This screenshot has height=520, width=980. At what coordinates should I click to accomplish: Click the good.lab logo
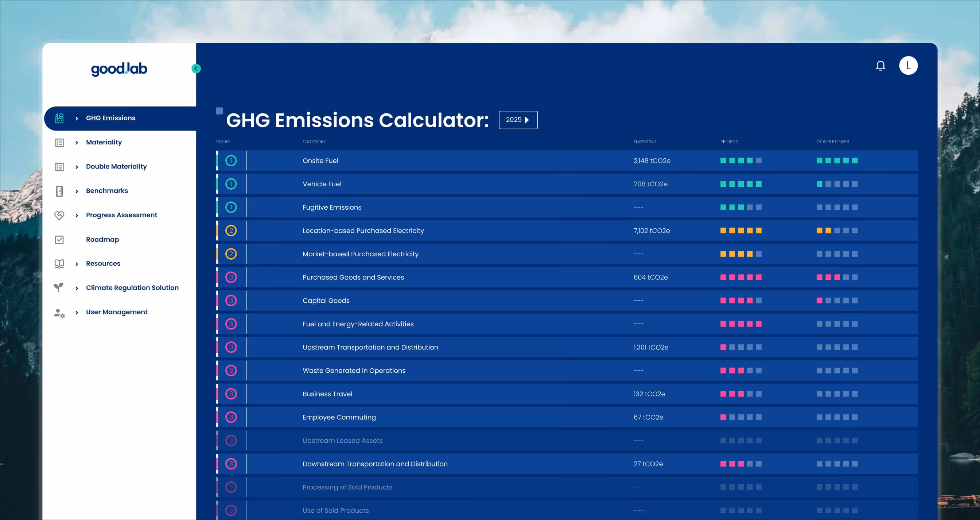[119, 69]
